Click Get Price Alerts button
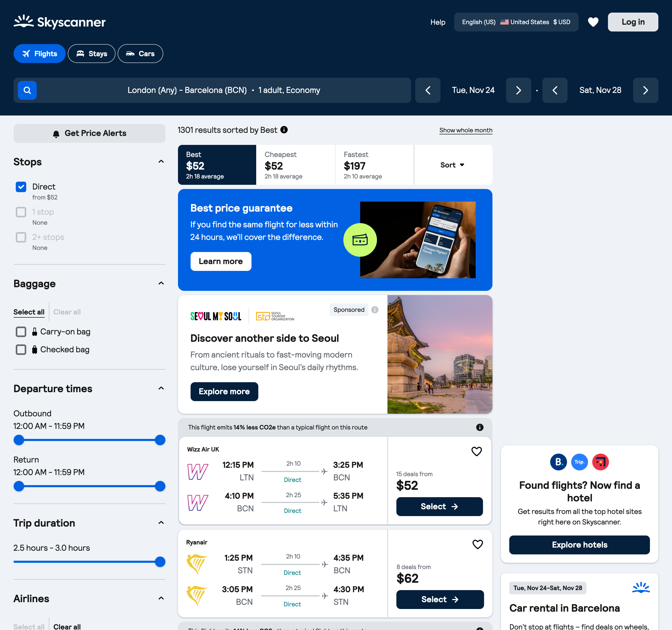 click(x=89, y=133)
